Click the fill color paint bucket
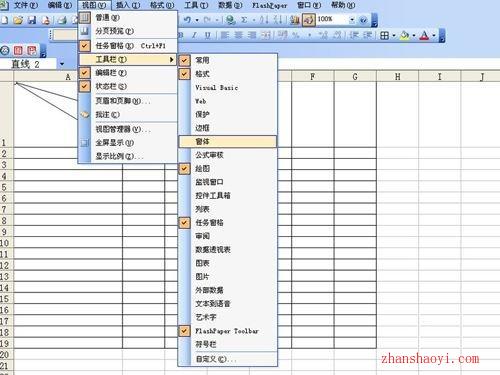 tap(404, 35)
